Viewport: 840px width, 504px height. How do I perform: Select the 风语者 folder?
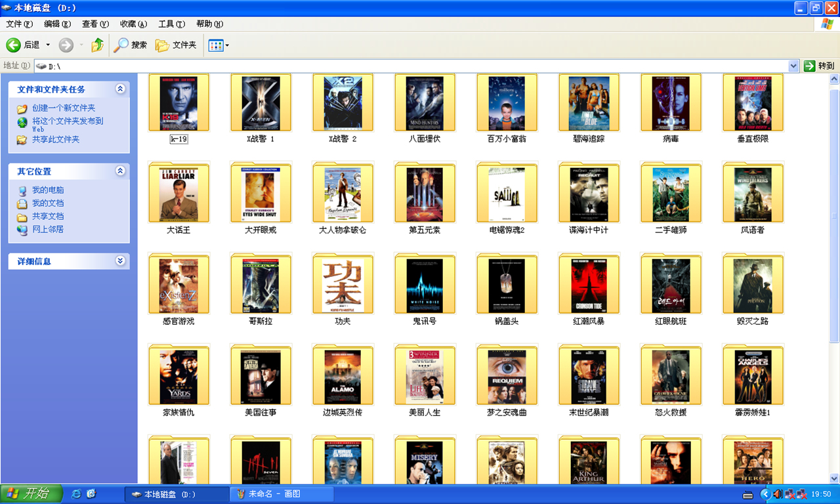[753, 194]
